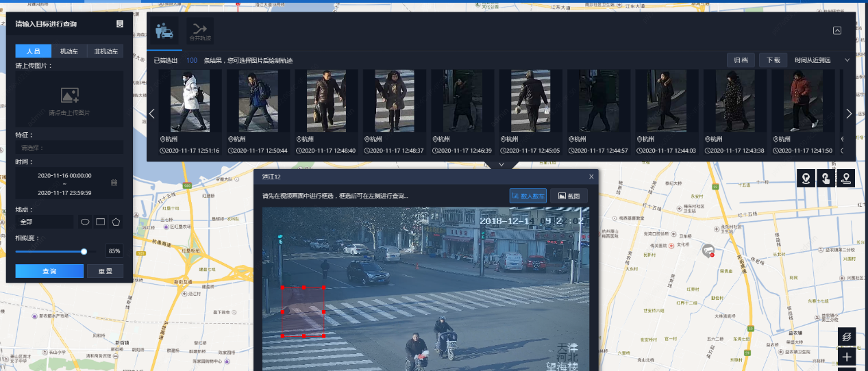Click the hand-pointer map tool icon
The width and height of the screenshot is (868, 371).
click(x=826, y=179)
